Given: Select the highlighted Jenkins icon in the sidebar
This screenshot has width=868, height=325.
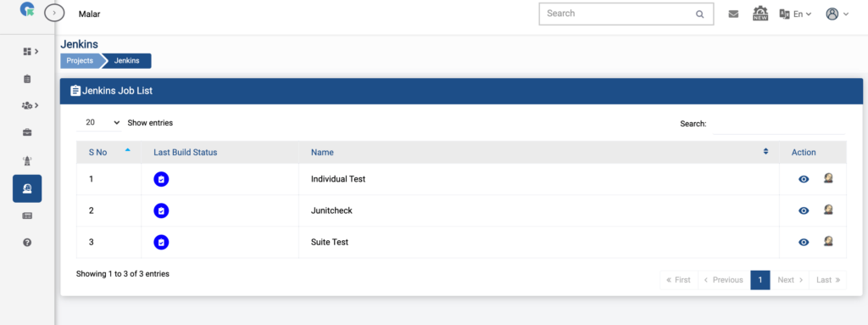Looking at the screenshot, I should (x=27, y=188).
